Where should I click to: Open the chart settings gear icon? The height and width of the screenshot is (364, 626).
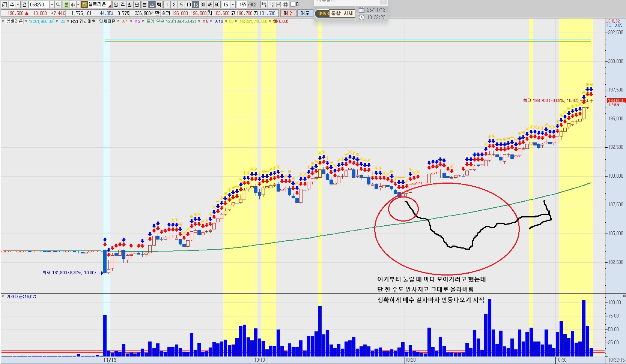pyautogui.click(x=286, y=4)
